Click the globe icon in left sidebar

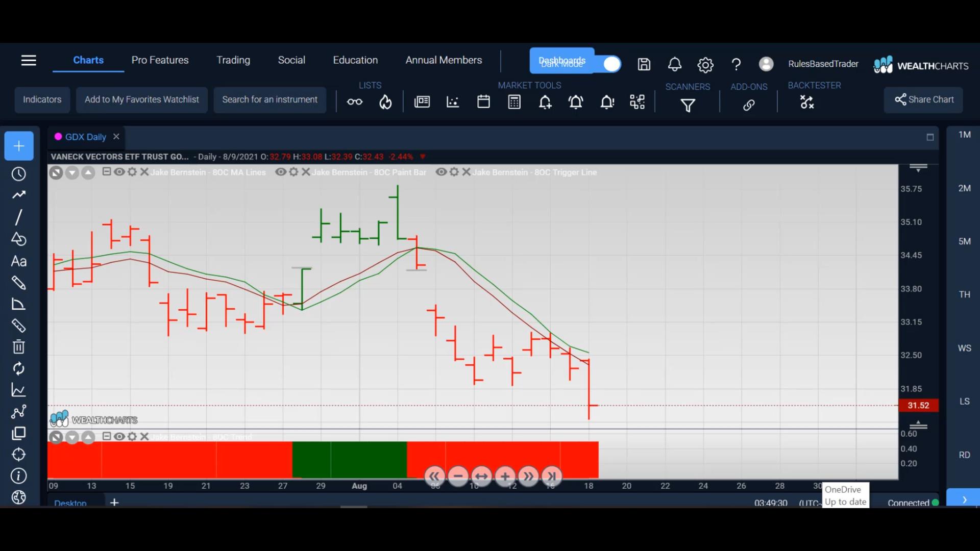point(19,497)
